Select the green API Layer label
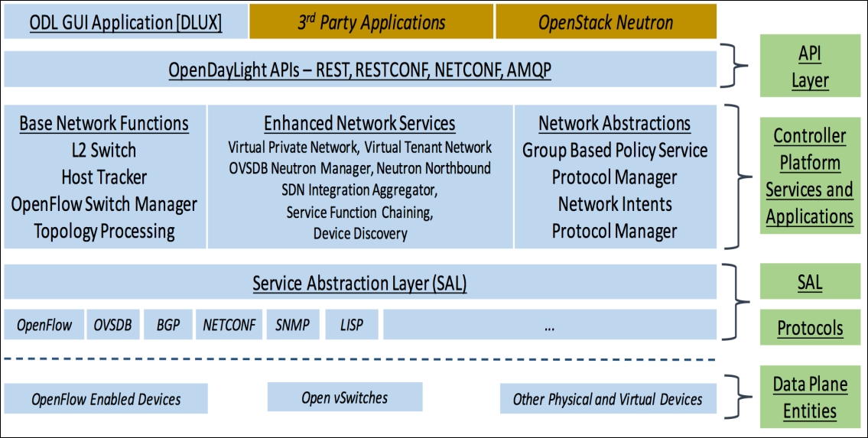 pos(809,66)
